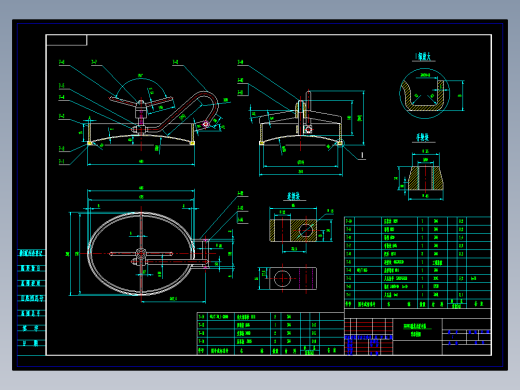Image resolution: width=520 pixels, height=390 pixels.
Task: Click the upper parts list table on right
Action: [417, 262]
